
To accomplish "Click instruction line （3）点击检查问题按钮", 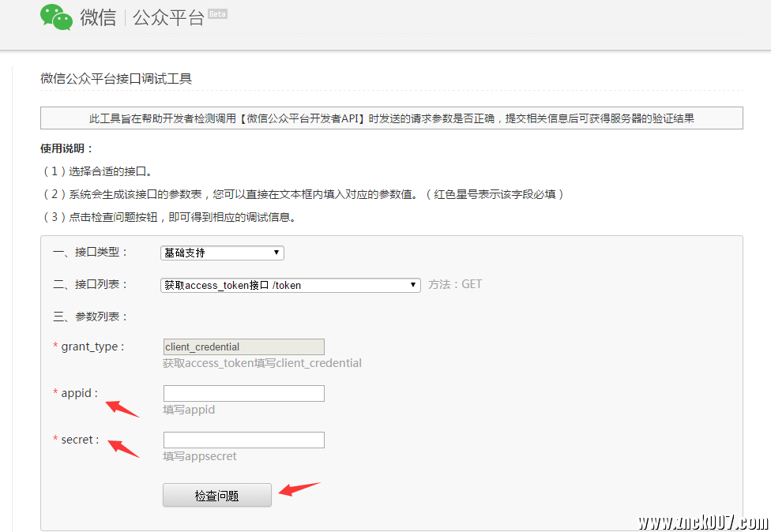I will (x=170, y=217).
